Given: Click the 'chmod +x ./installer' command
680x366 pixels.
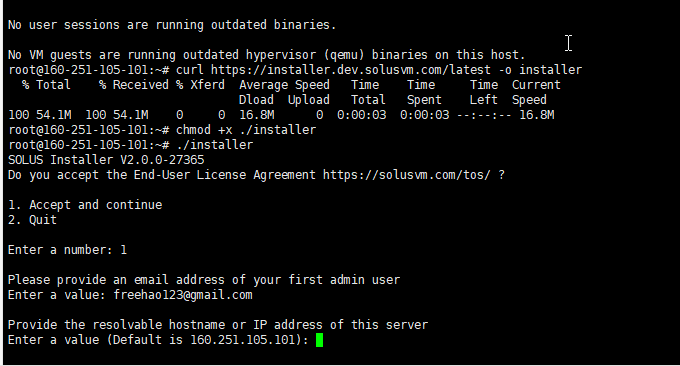Looking at the screenshot, I should [x=246, y=130].
